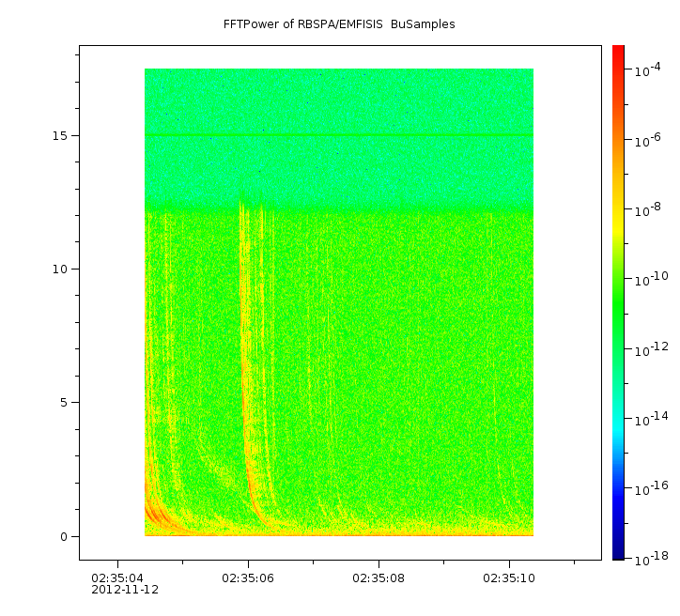Click the y-axis label "10"
Viewport: 680px width, 616px height.
point(60,269)
